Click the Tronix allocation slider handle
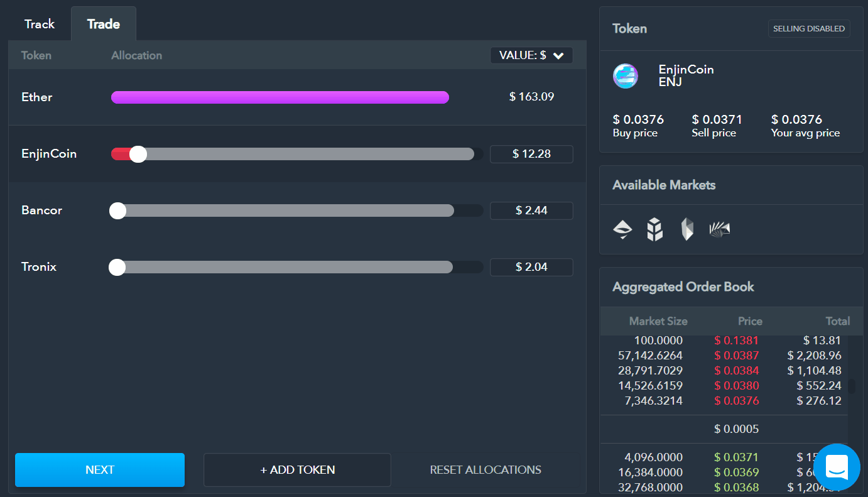 pos(117,267)
